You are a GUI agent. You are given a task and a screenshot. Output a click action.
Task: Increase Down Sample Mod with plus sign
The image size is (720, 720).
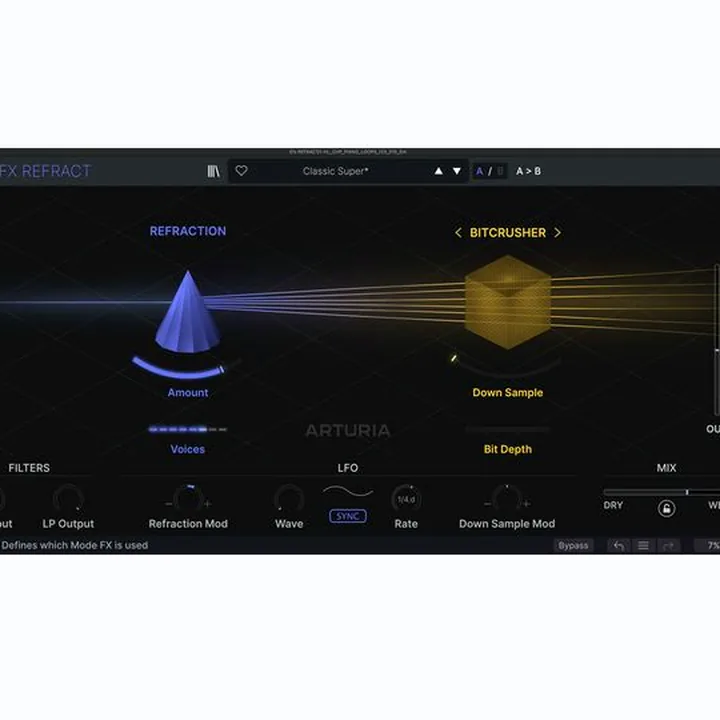coord(527,504)
